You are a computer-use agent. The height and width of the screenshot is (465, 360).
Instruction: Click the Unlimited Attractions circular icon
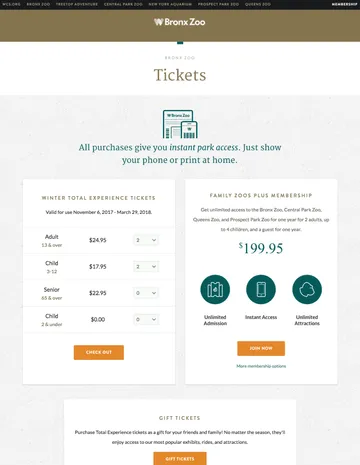tap(307, 289)
